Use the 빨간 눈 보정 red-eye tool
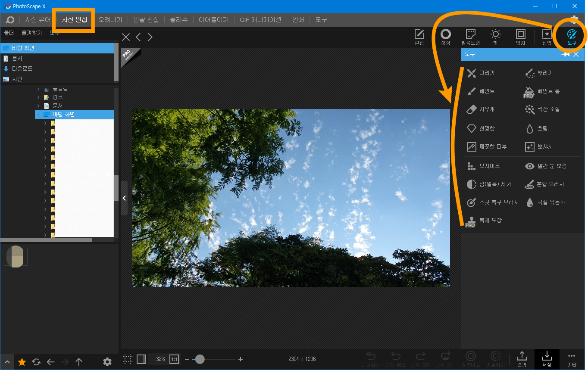The width and height of the screenshot is (588, 370). (546, 166)
